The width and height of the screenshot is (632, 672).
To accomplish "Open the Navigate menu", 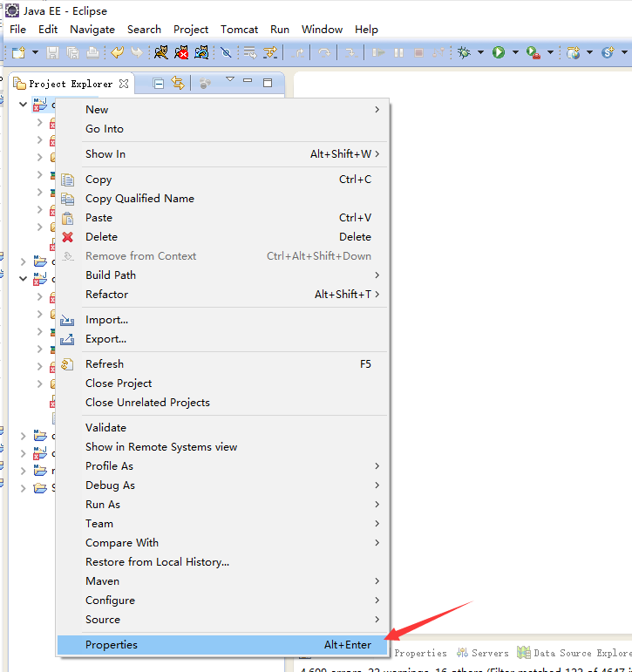I will (92, 30).
